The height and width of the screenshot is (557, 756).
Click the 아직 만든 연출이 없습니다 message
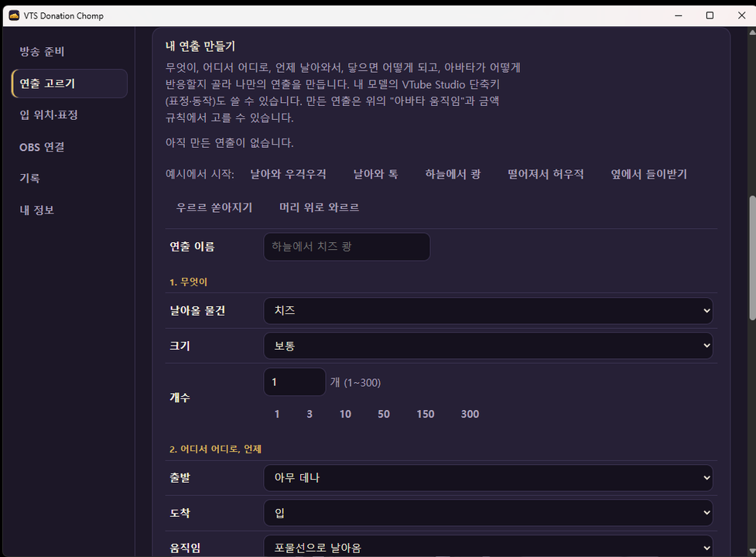click(230, 142)
